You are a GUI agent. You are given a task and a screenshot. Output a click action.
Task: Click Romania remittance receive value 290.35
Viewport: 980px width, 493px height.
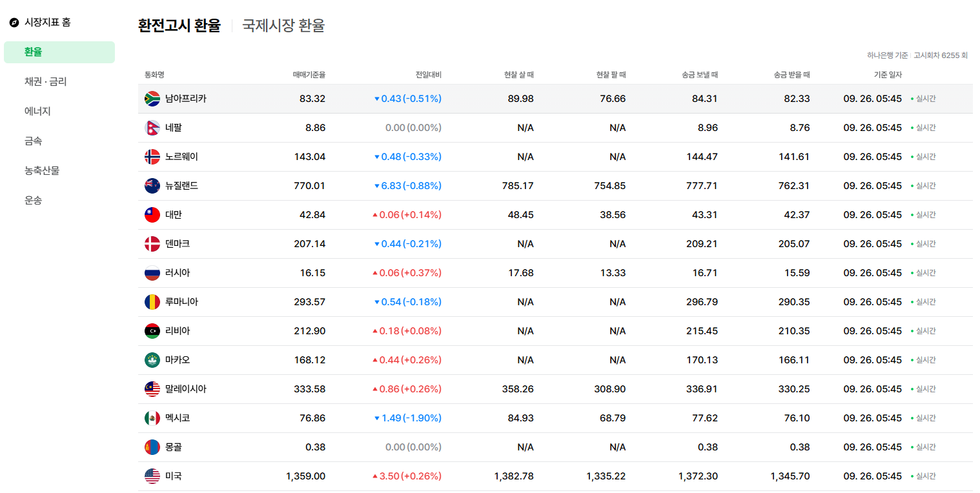click(794, 302)
